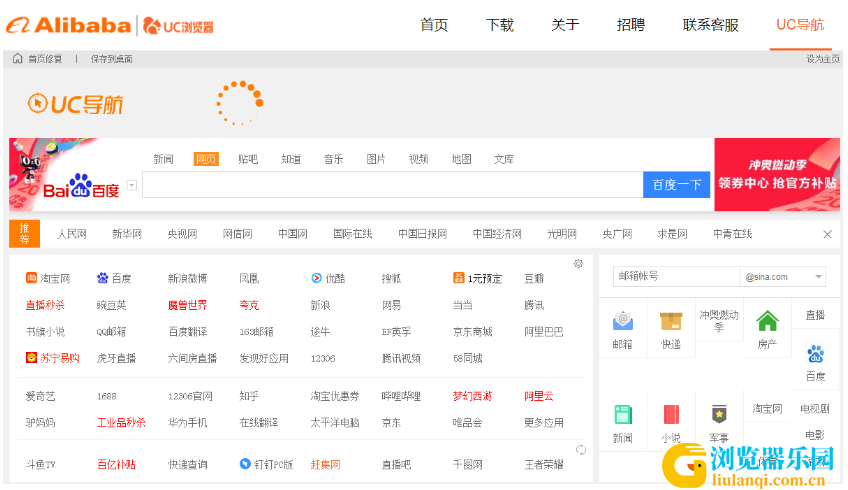Click the 推荐 orange tab
This screenshot has height=490, width=848.
click(24, 234)
